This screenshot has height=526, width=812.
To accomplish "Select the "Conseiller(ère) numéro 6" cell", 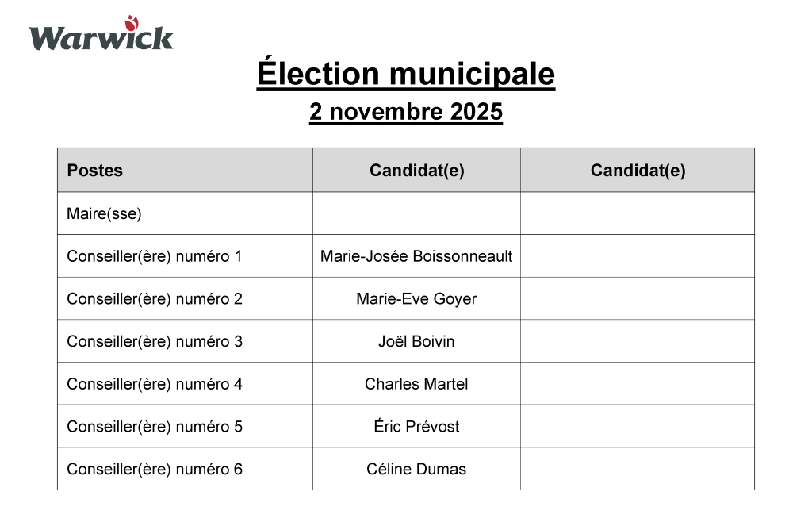I will coord(154,469).
